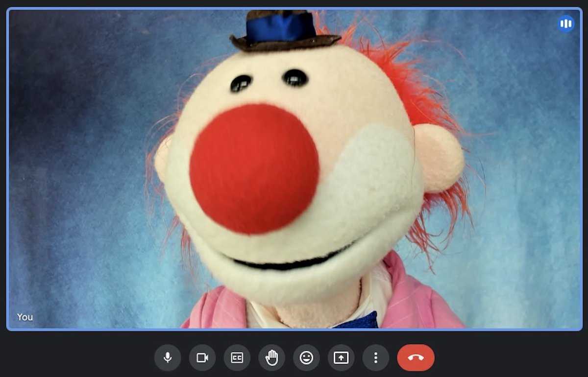
Task: Select your self-view video tile
Action: (x=294, y=169)
